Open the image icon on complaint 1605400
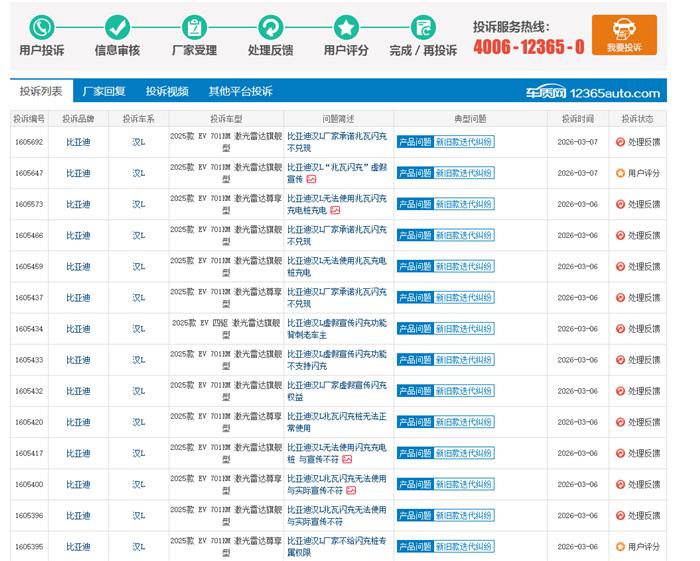The image size is (700, 561). tap(351, 491)
